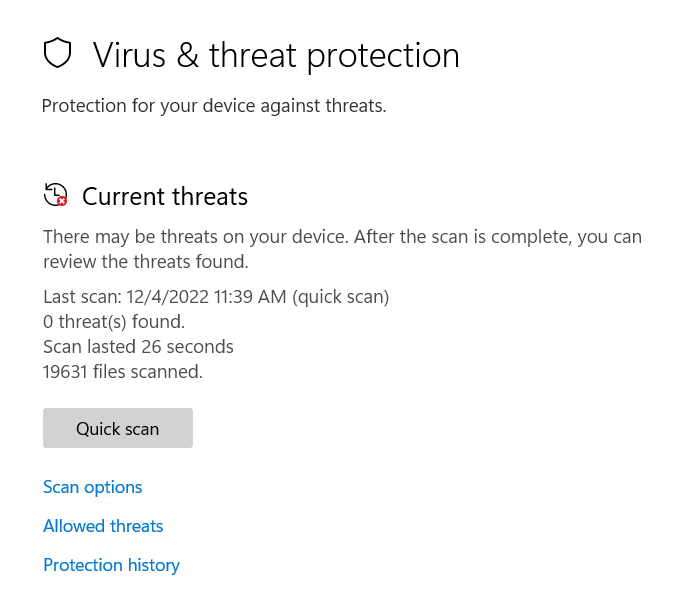This screenshot has height=590, width=675.
Task: Select the Current threats section heading
Action: pyautogui.click(x=165, y=197)
